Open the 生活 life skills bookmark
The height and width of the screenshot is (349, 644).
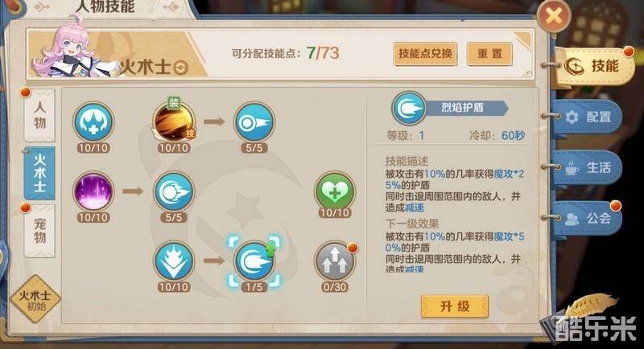(x=588, y=168)
